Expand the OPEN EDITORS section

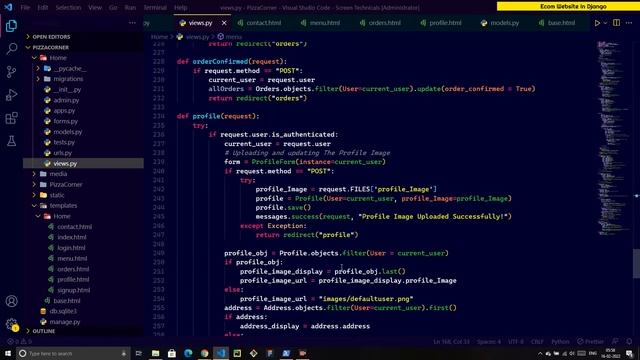51,37
